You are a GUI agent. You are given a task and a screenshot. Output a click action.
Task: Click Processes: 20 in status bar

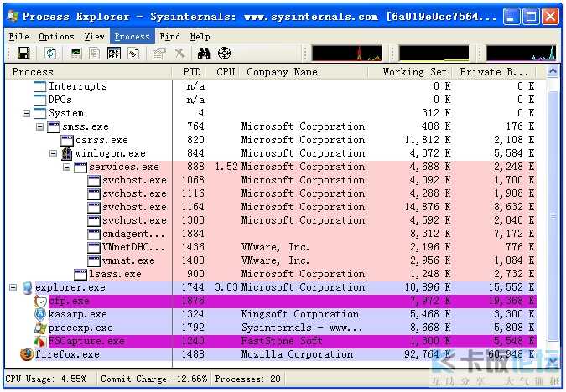pyautogui.click(x=247, y=379)
